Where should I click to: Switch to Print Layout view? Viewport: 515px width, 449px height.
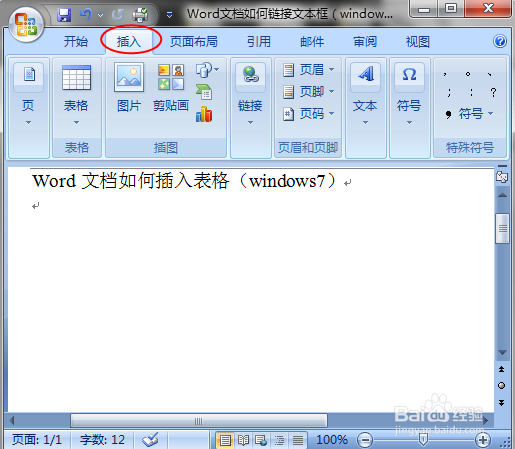225,440
